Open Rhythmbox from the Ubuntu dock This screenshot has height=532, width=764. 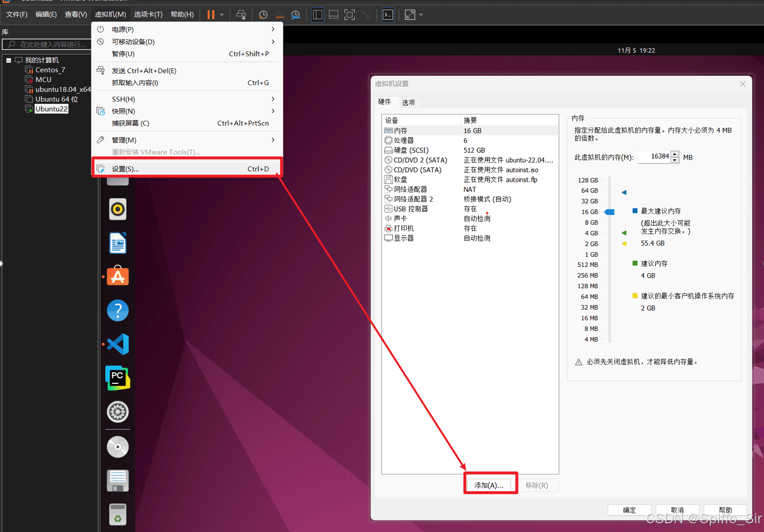[x=118, y=209]
